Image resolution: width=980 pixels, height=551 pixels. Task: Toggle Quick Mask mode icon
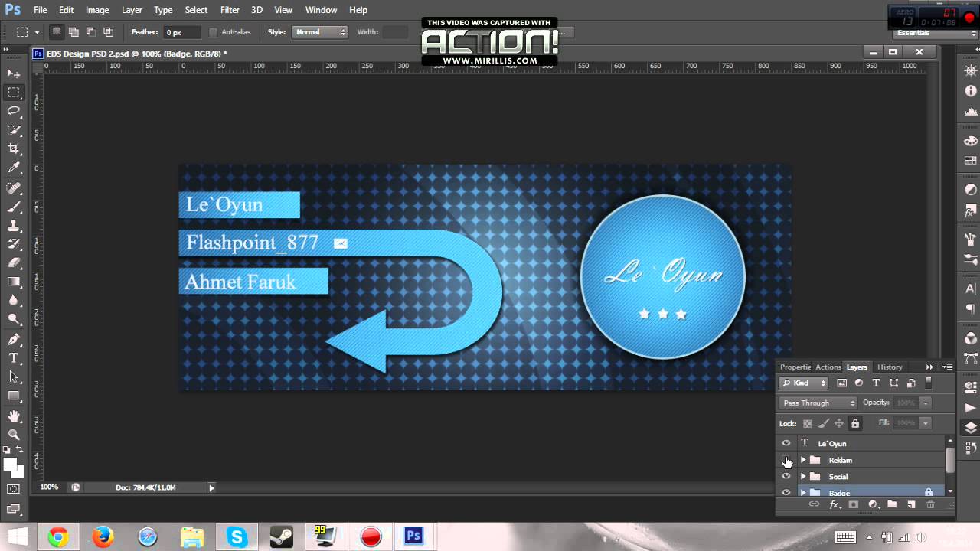(14, 489)
